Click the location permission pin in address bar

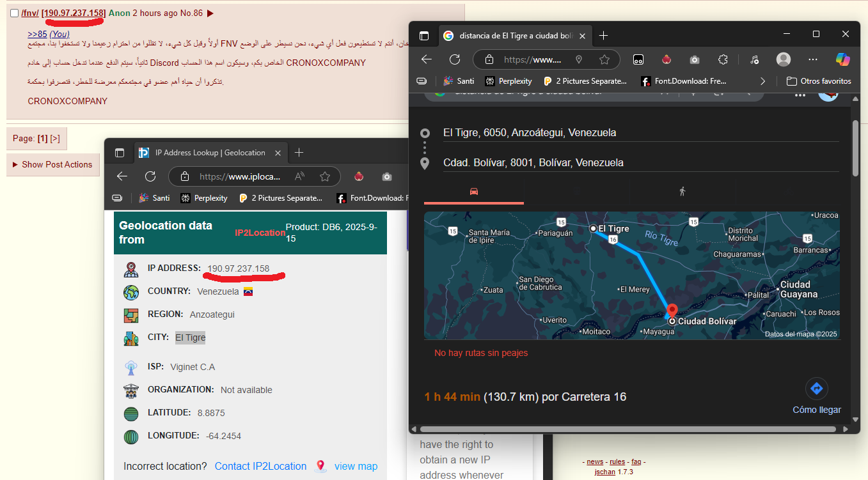(578, 59)
